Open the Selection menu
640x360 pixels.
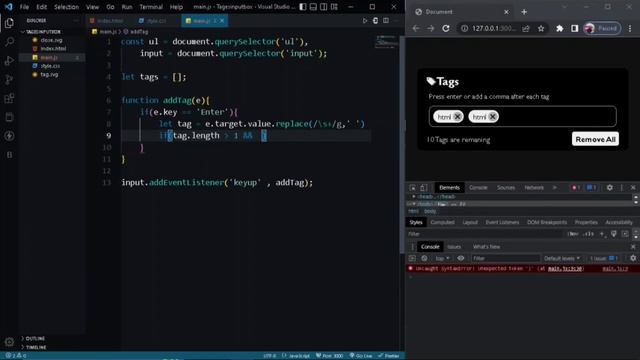pos(66,7)
